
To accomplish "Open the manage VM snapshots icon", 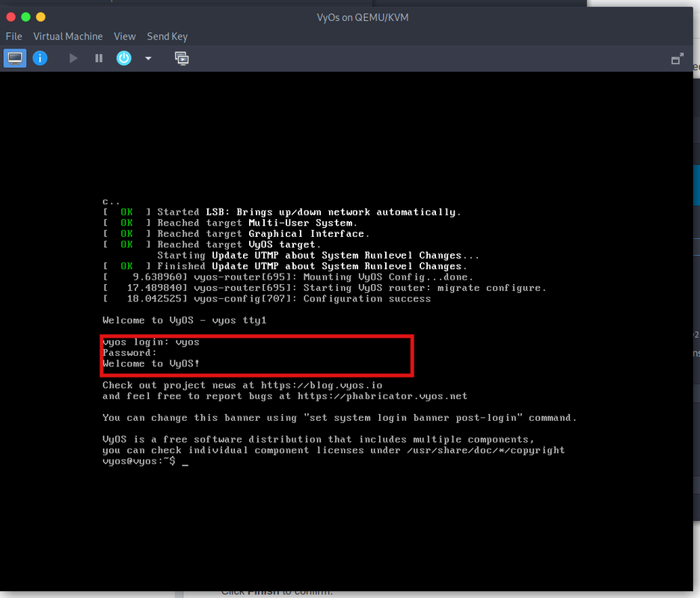I will pos(182,58).
